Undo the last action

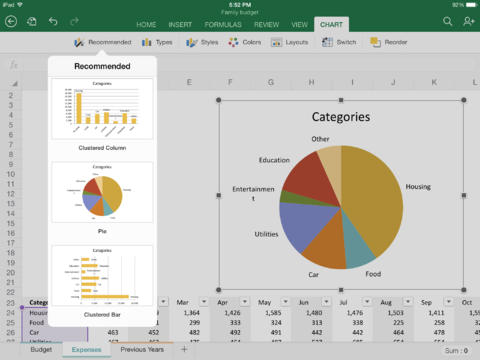tap(53, 22)
